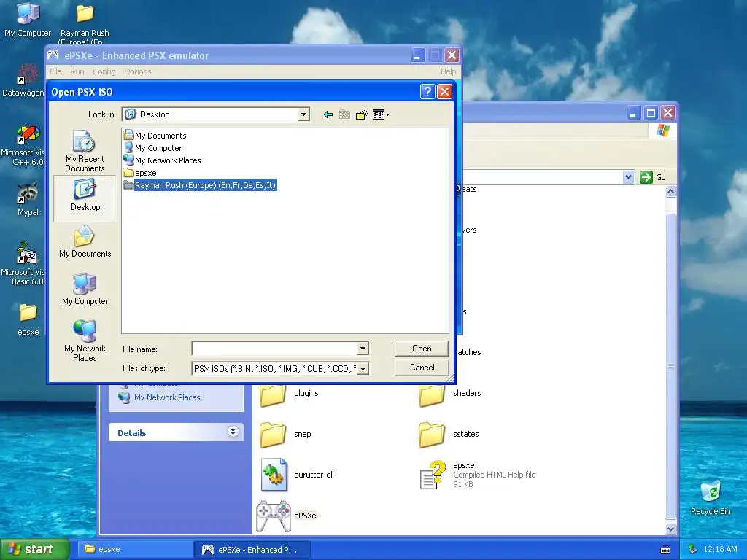Click the dialog's question mark help button
Viewport: 747px width, 560px height.
pos(427,91)
